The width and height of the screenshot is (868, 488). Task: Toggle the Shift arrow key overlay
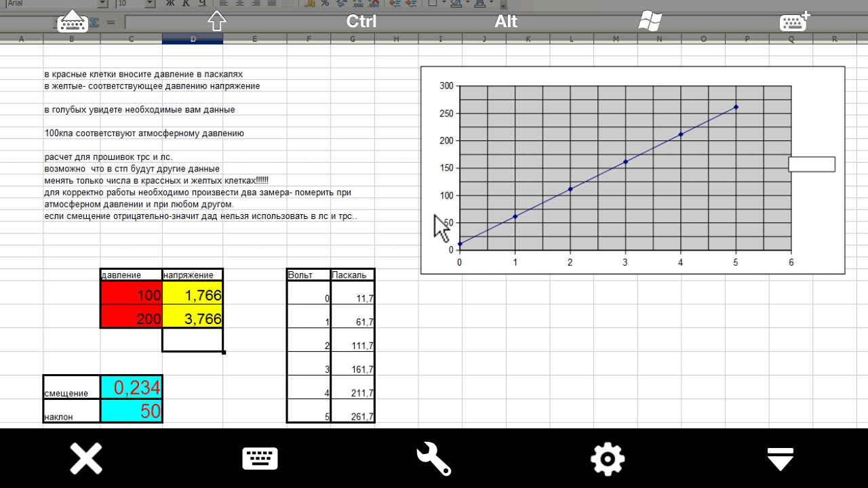pyautogui.click(x=216, y=21)
